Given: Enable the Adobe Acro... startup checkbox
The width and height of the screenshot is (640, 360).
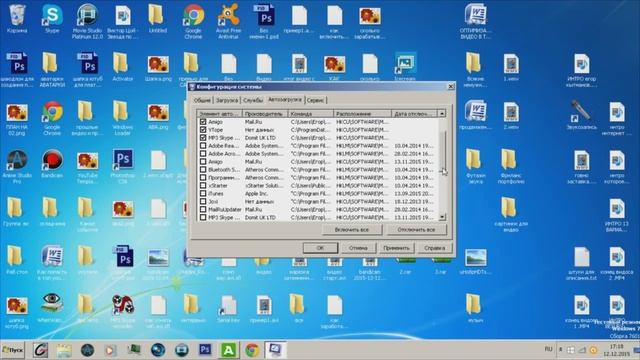Looking at the screenshot, I should pyautogui.click(x=203, y=153).
